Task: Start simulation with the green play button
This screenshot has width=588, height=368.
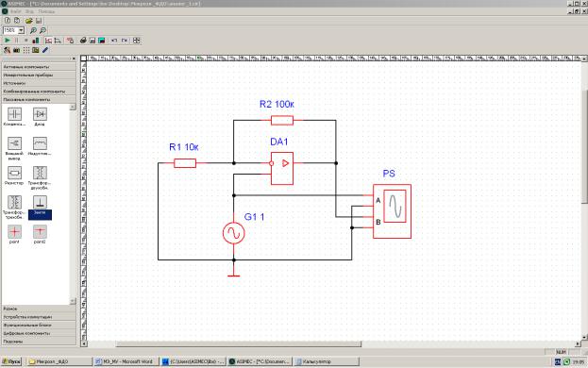Action: (8, 40)
